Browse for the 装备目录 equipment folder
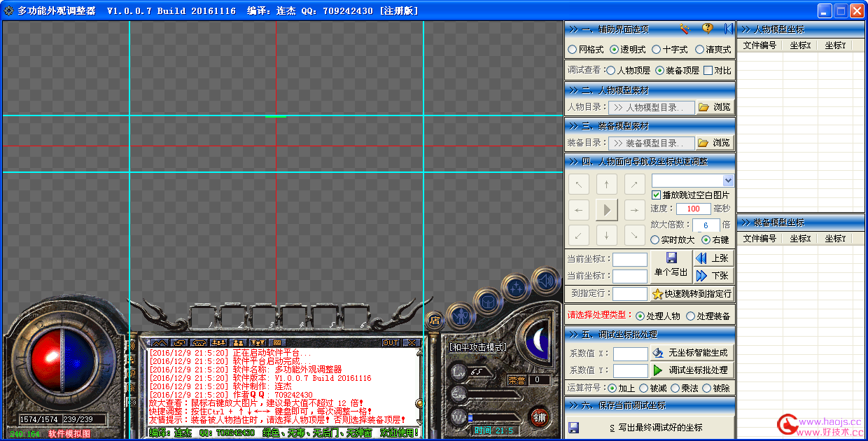The height and width of the screenshot is (441, 868). pyautogui.click(x=715, y=143)
